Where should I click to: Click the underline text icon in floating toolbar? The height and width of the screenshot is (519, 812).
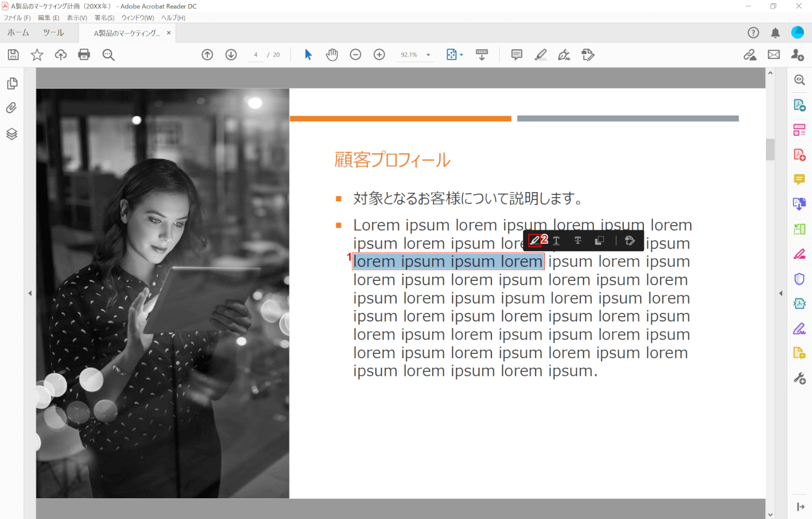[x=556, y=241]
